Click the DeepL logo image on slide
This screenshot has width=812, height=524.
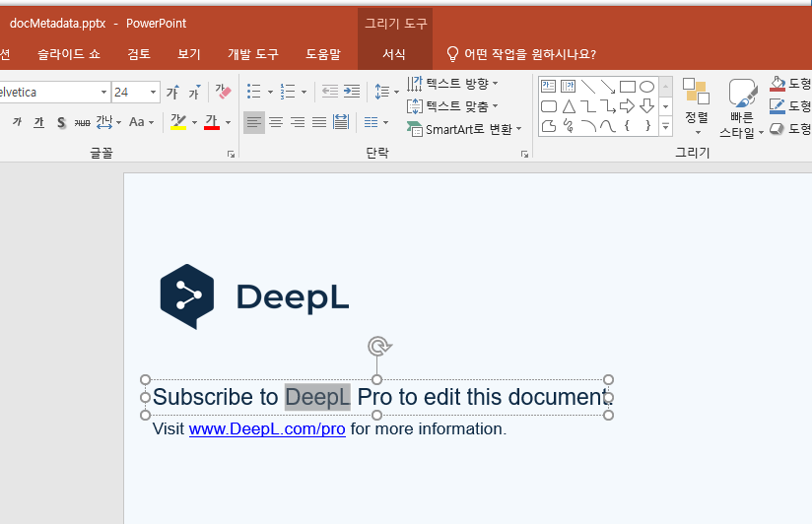[x=254, y=296]
